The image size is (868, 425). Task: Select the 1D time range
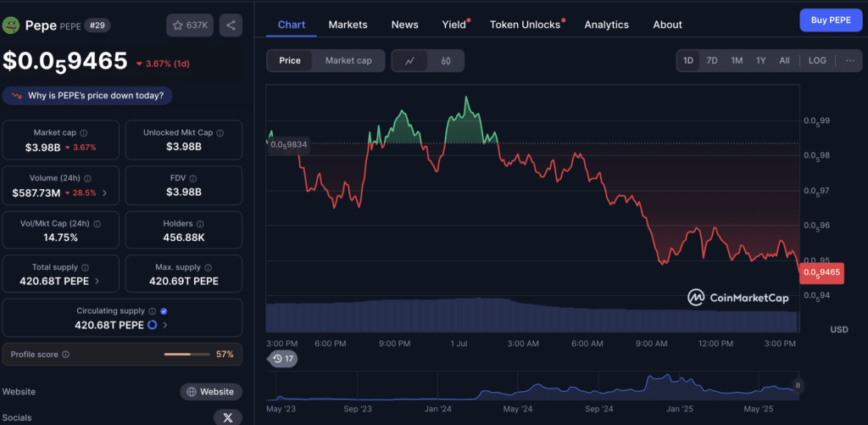tap(688, 61)
